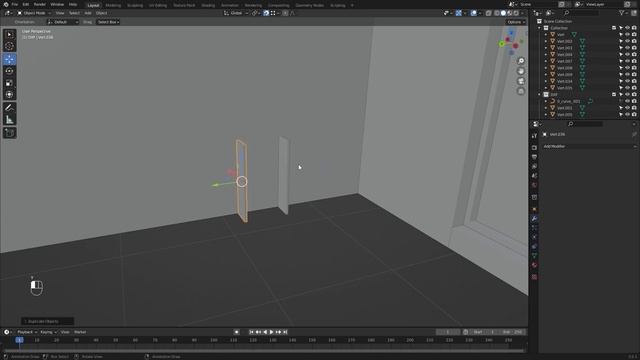Select the Transform tool

(x=9, y=95)
